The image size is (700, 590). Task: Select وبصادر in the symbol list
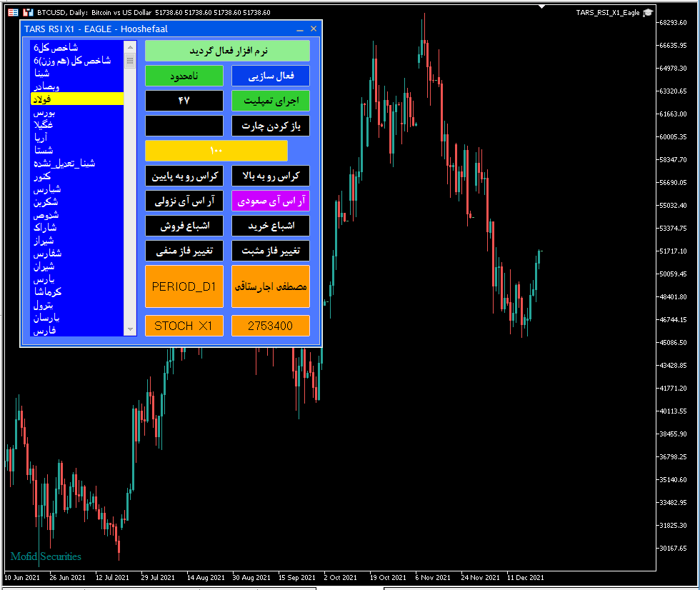pos(77,86)
